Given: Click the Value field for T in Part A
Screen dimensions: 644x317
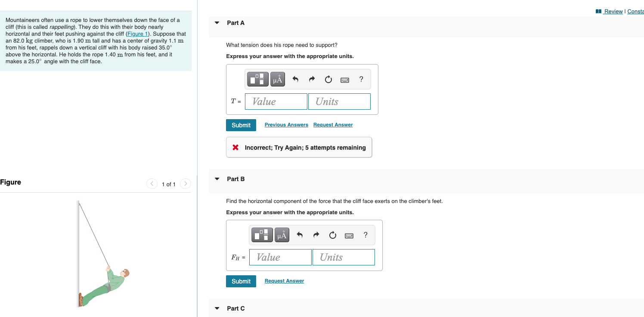Looking at the screenshot, I should (x=276, y=101).
